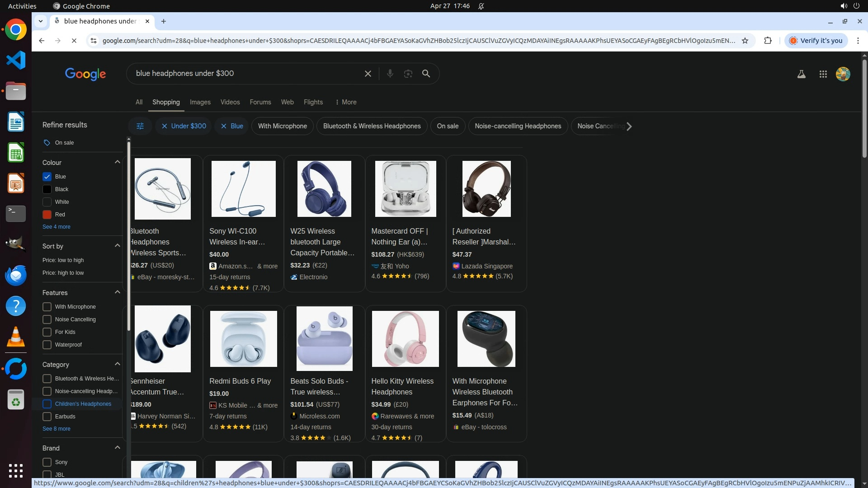Click the voice search microphone icon

pos(390,74)
